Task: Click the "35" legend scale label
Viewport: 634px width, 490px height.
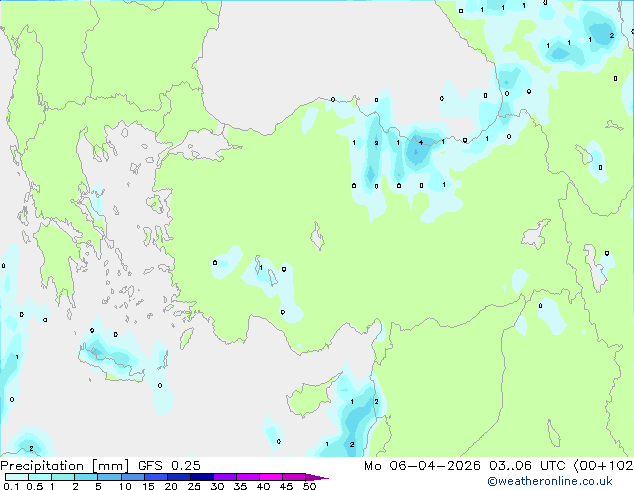Action: point(241,486)
